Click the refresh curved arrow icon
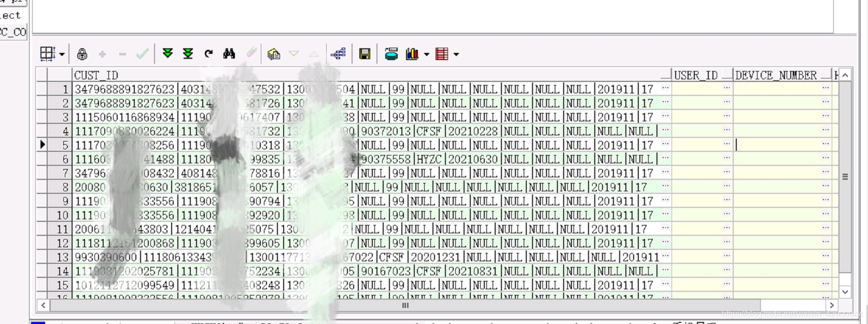 click(x=208, y=54)
